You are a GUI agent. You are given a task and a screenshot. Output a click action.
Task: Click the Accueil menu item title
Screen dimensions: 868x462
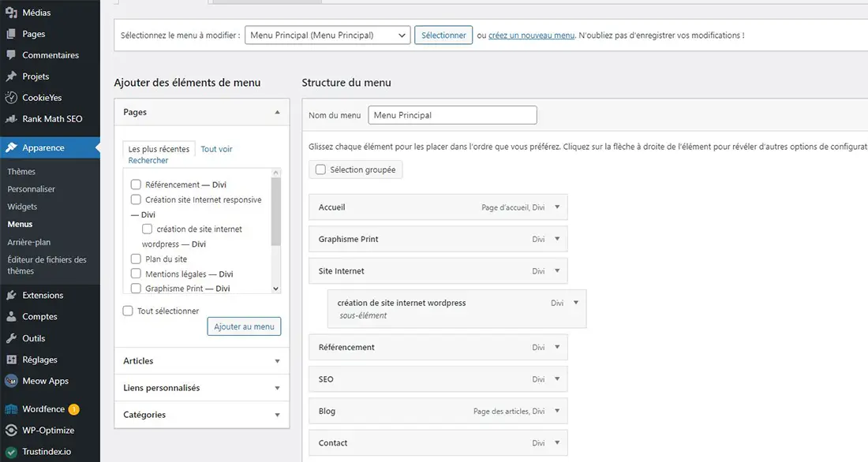(331, 207)
